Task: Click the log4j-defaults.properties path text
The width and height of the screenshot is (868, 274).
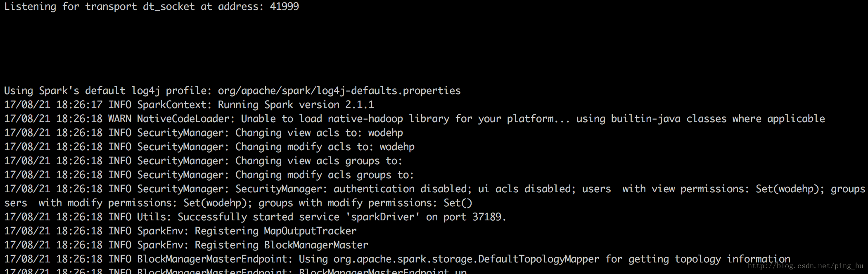Action: click(339, 91)
